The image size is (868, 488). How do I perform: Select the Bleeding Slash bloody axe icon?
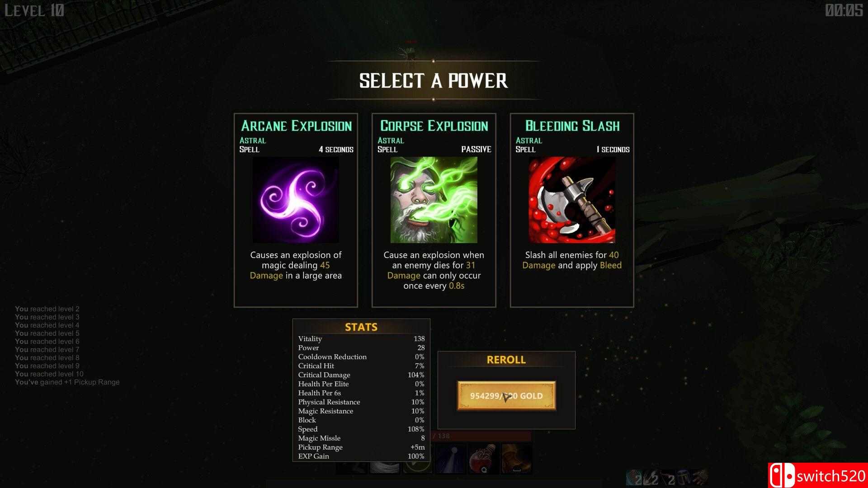[572, 200]
